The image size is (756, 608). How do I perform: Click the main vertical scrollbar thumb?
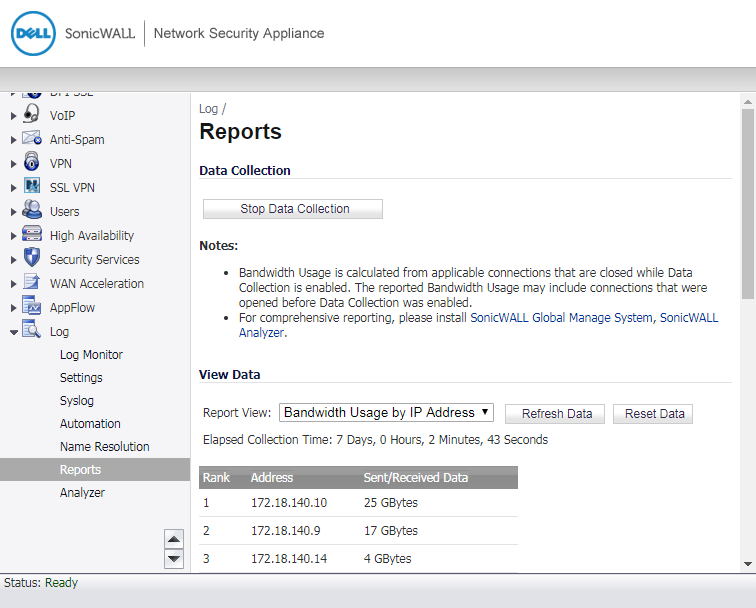748,204
